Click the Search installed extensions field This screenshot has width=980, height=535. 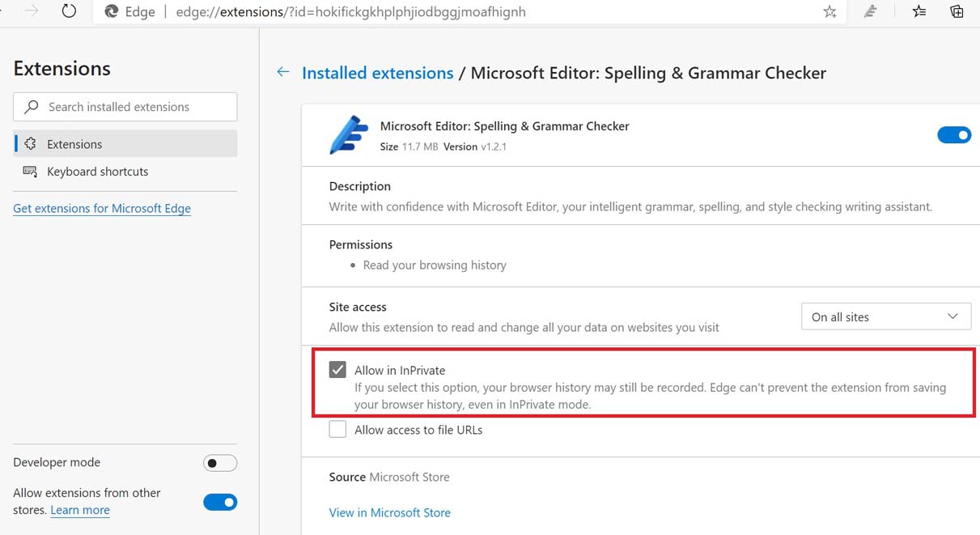click(125, 107)
